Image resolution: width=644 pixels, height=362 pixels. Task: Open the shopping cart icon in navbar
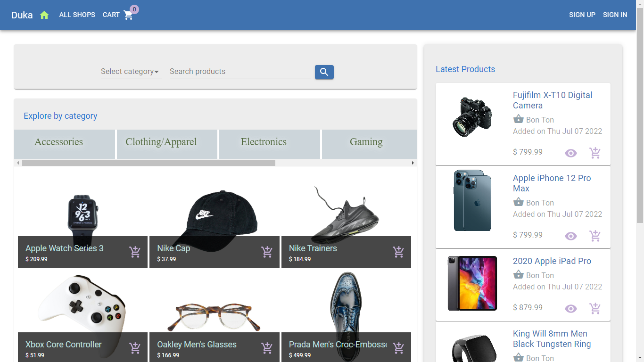128,15
